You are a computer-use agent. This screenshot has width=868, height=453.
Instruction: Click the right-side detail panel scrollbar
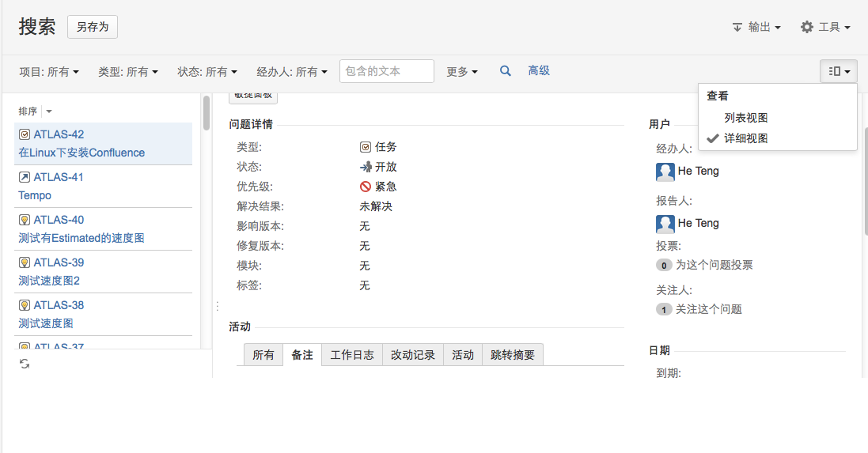[x=866, y=181]
